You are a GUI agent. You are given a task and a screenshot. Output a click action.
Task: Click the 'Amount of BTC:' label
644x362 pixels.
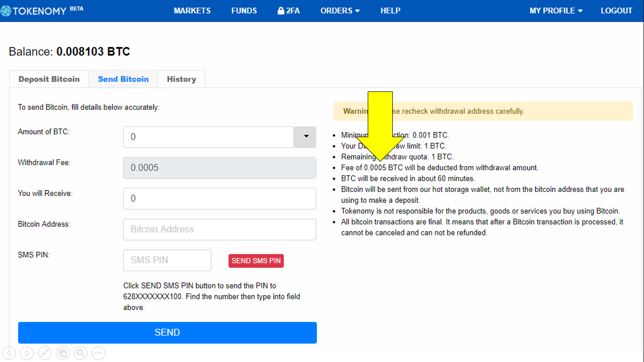(x=43, y=132)
